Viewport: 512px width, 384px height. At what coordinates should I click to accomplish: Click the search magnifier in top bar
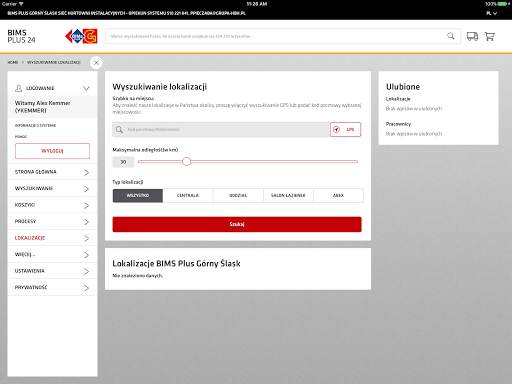[451, 36]
